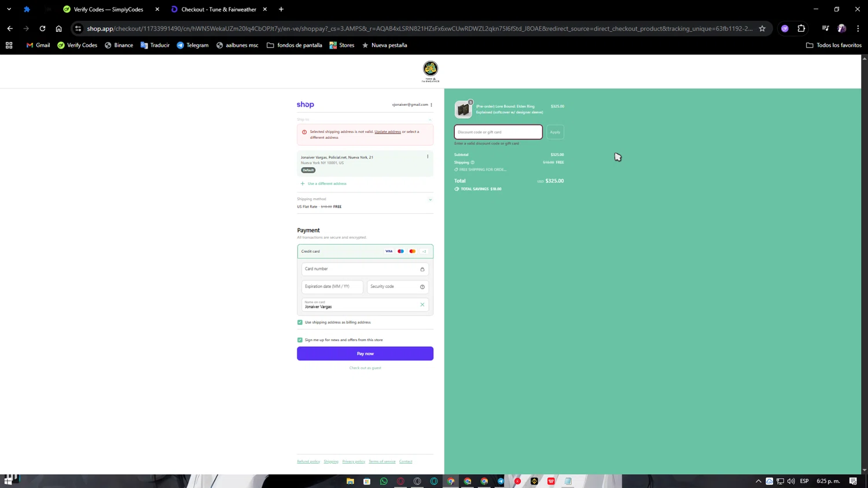868x488 pixels.
Task: Toggle Use shipping address as billing address
Action: pos(300,323)
